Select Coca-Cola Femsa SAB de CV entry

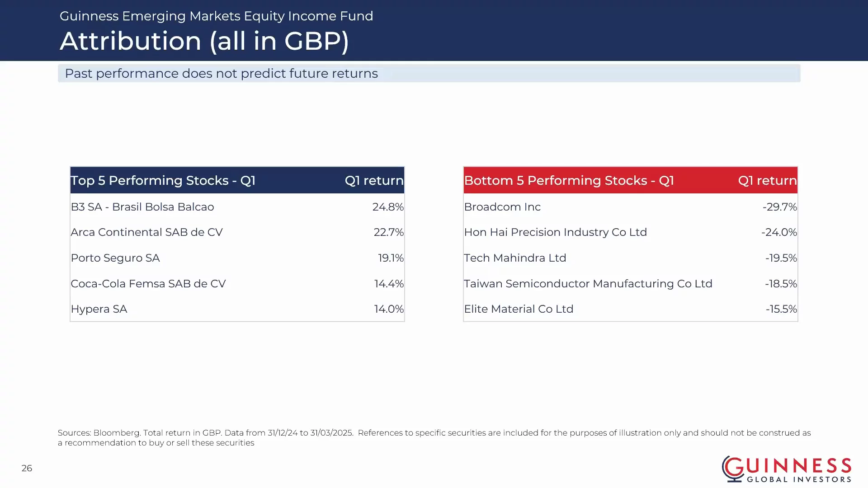[148, 284]
